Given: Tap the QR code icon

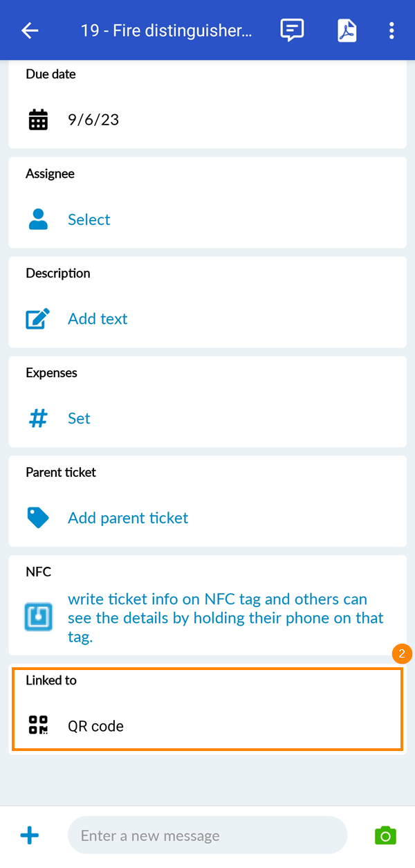Looking at the screenshot, I should pos(38,725).
